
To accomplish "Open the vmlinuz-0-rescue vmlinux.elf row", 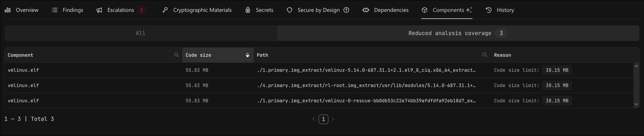I will point(319,101).
